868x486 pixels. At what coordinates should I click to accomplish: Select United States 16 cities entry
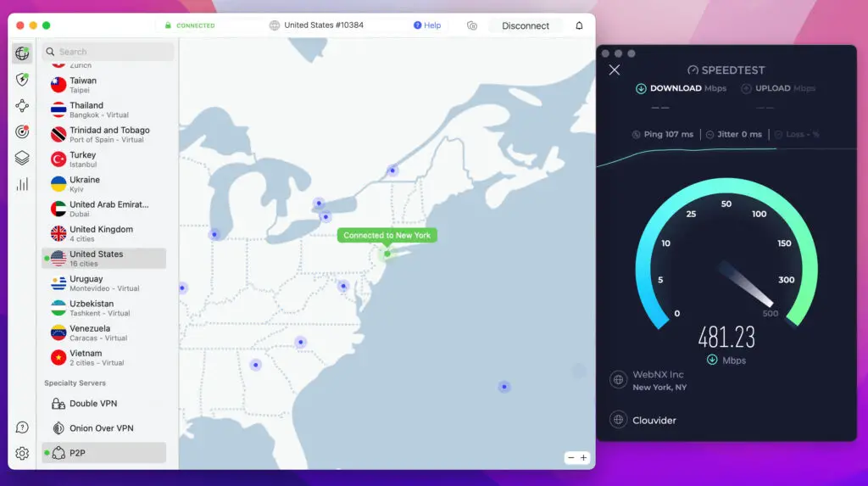[x=104, y=258]
